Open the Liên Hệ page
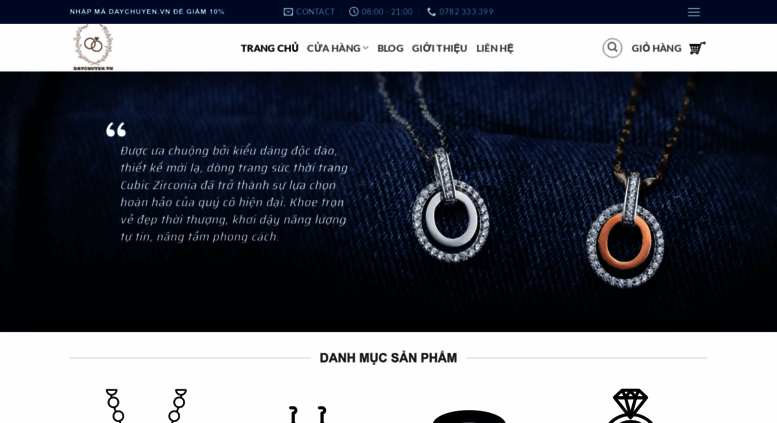This screenshot has width=777, height=423. (495, 48)
